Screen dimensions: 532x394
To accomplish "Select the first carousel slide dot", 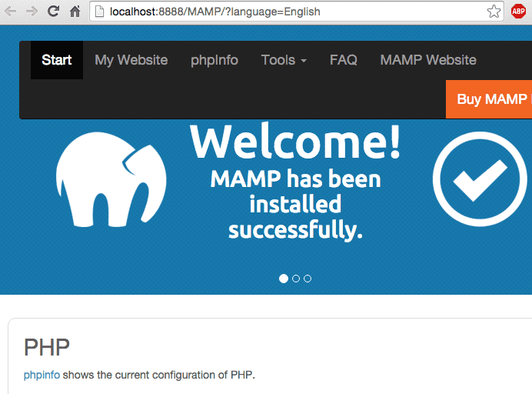I will (284, 279).
